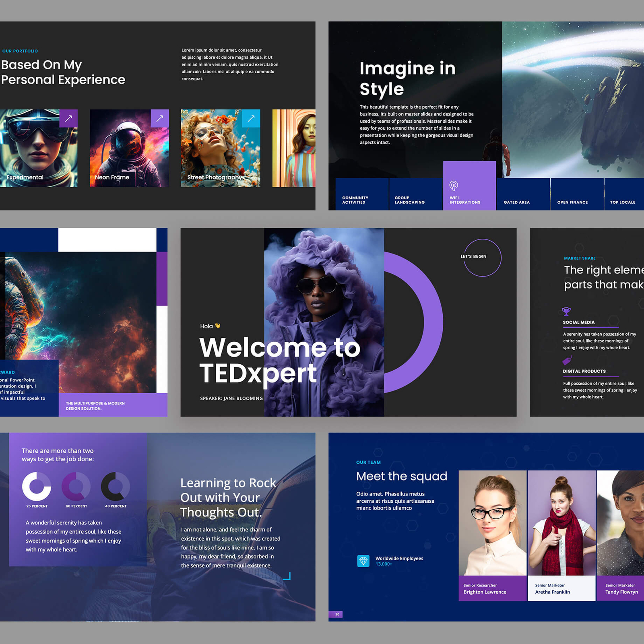Click the Brighton Lawrence name label
644x644 pixels.
(x=493, y=588)
